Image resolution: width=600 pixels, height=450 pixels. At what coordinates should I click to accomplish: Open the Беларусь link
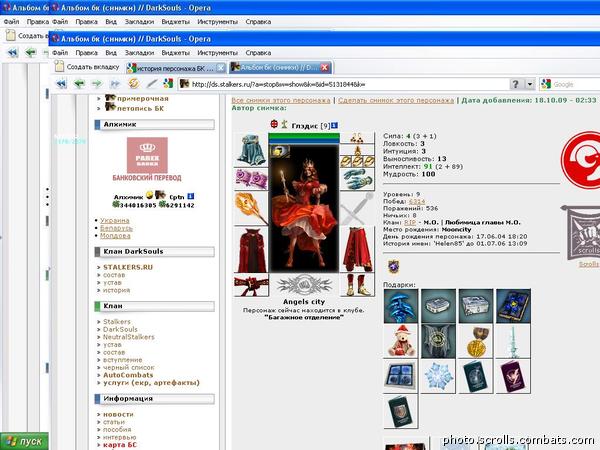[116, 228]
